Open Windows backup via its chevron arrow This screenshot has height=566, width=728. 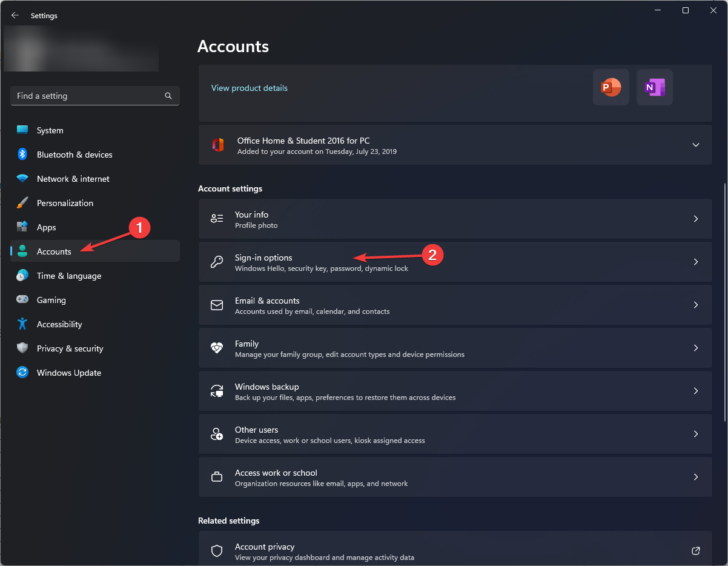tap(696, 391)
